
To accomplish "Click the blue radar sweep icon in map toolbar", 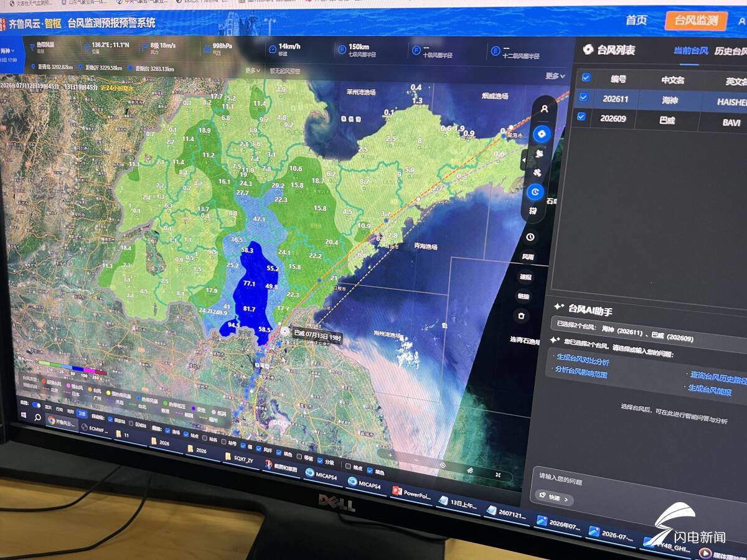I will (535, 192).
